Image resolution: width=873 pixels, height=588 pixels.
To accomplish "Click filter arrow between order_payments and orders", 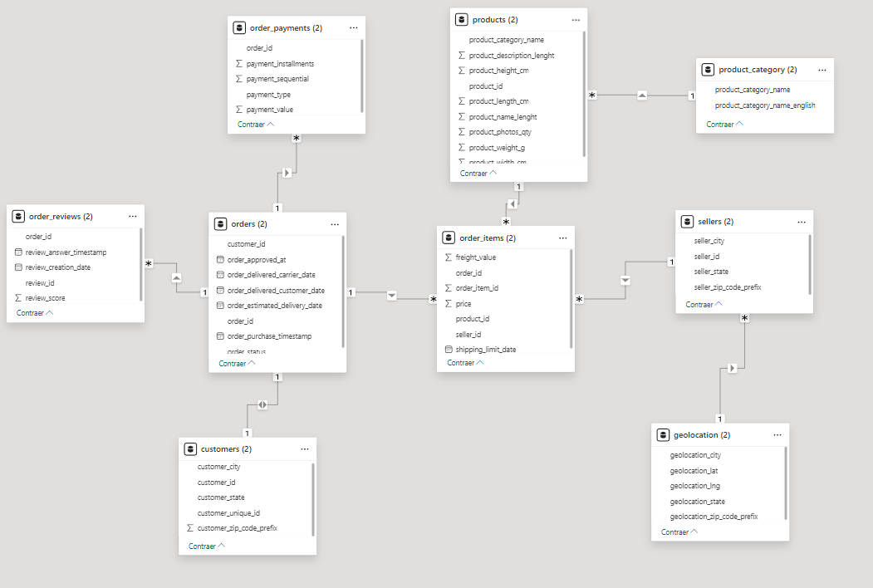I will (287, 173).
